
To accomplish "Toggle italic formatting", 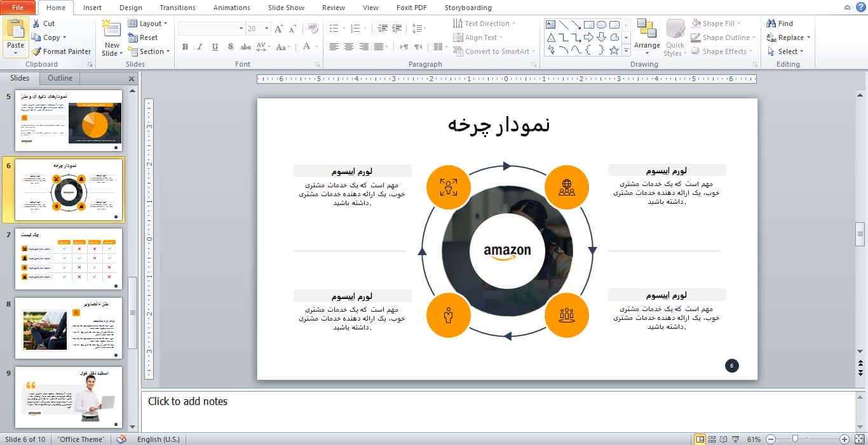I will tap(200, 46).
